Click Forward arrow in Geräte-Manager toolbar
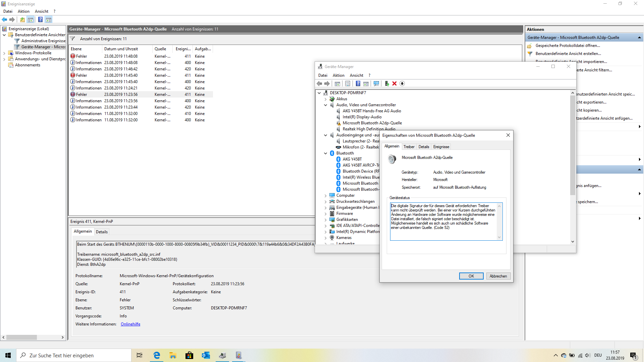 click(327, 83)
